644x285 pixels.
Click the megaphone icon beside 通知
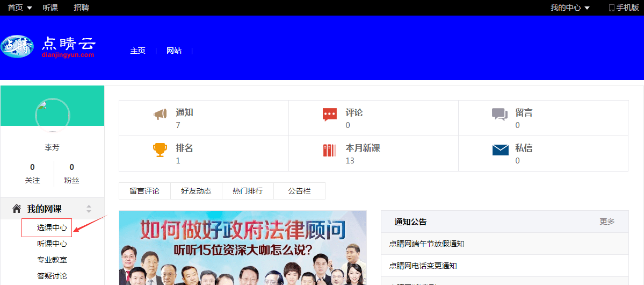pyautogui.click(x=160, y=114)
